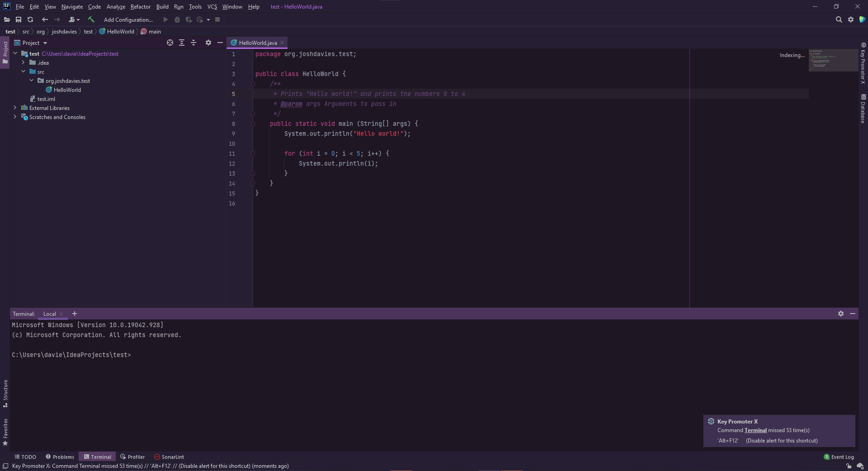Select Opened File with the crosshair icon

pos(170,43)
